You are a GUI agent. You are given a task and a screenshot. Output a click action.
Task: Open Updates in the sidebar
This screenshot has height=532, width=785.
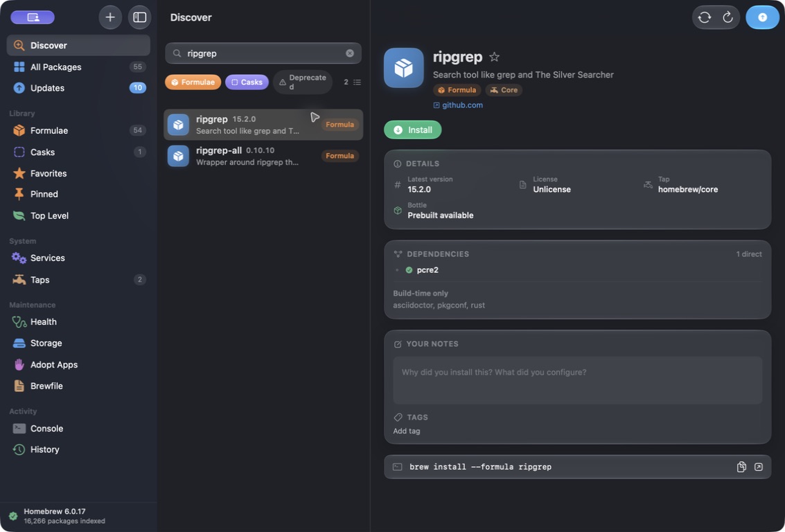(78, 88)
